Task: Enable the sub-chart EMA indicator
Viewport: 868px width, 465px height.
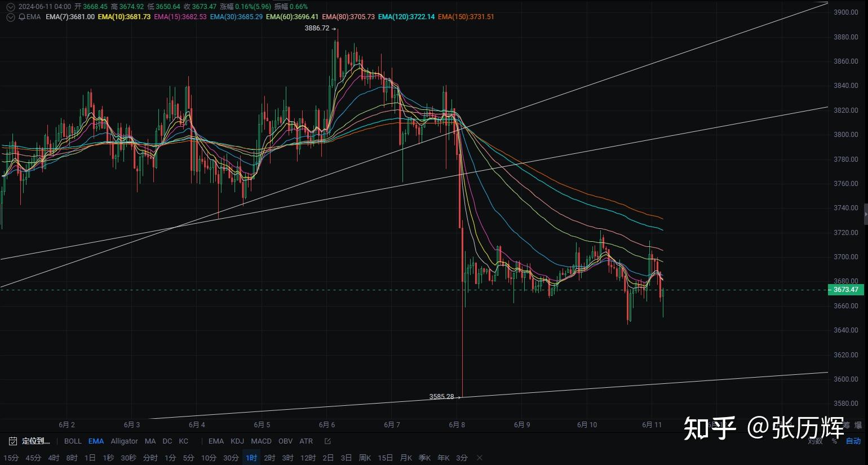Action: click(x=216, y=441)
